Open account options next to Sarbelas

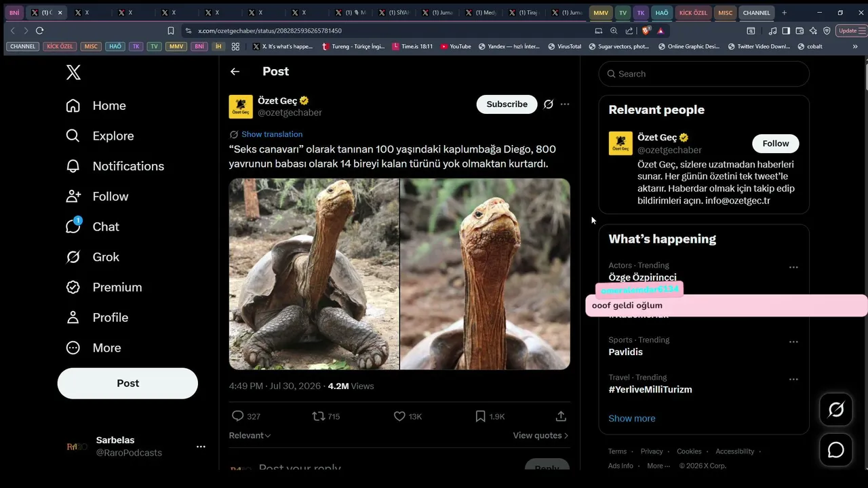tap(201, 447)
